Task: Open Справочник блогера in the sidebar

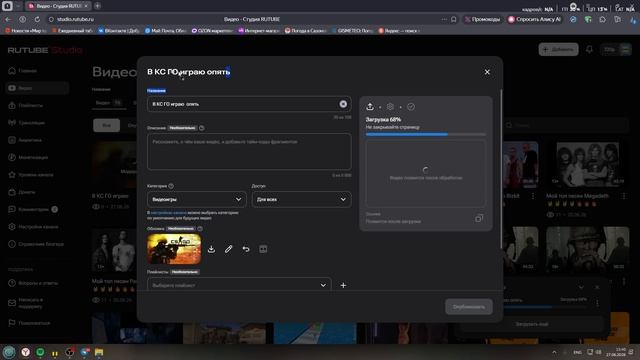Action: click(36, 244)
